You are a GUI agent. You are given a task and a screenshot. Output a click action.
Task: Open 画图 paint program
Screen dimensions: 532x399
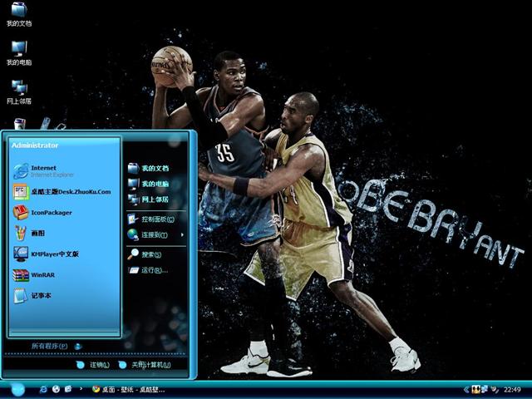[x=29, y=234]
